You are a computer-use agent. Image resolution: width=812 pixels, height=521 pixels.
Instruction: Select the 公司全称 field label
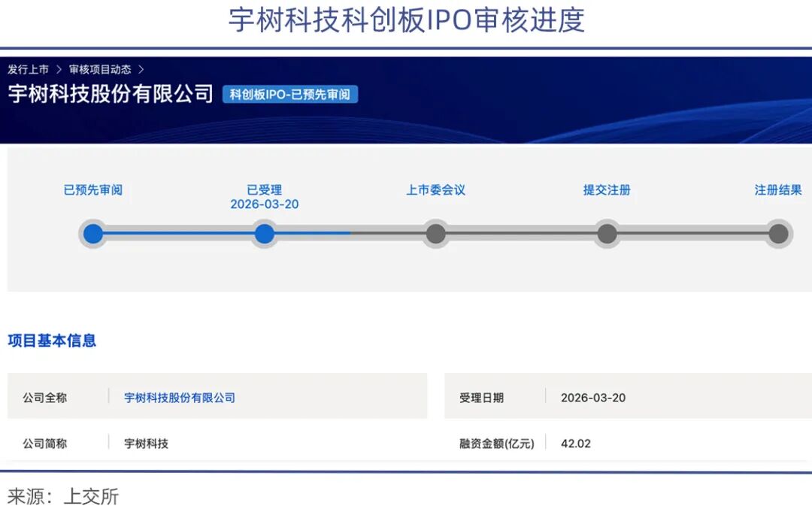44,398
